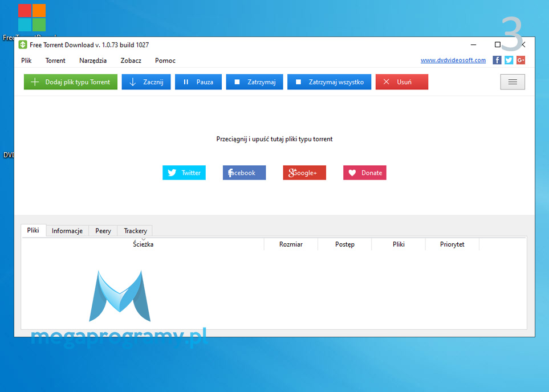The height and width of the screenshot is (392, 549).
Task: Open the Plik menu
Action: pyautogui.click(x=26, y=60)
